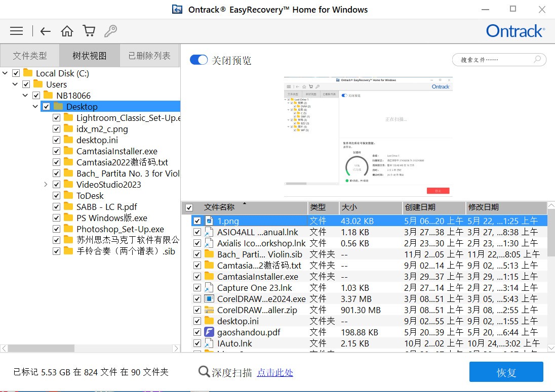555x392 pixels.
Task: Collapse the Users node chevron
Action: click(x=14, y=84)
